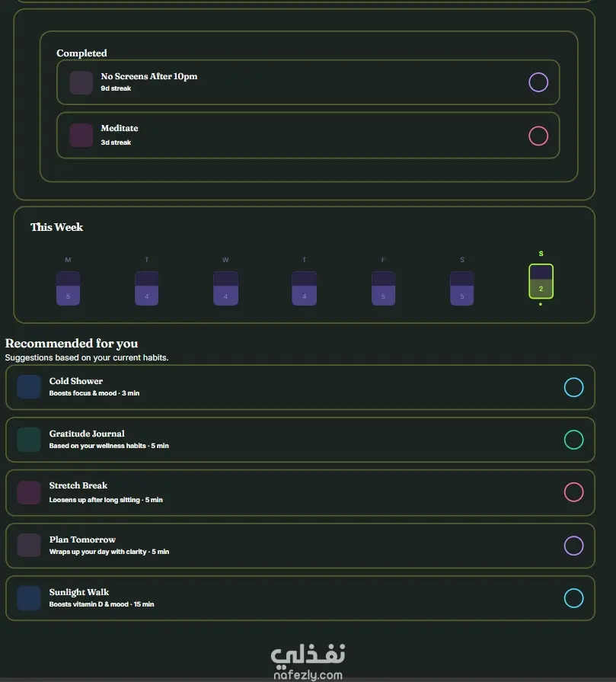616x682 pixels.
Task: Open the Plan Tomorrow recommendation title
Action: click(x=82, y=540)
